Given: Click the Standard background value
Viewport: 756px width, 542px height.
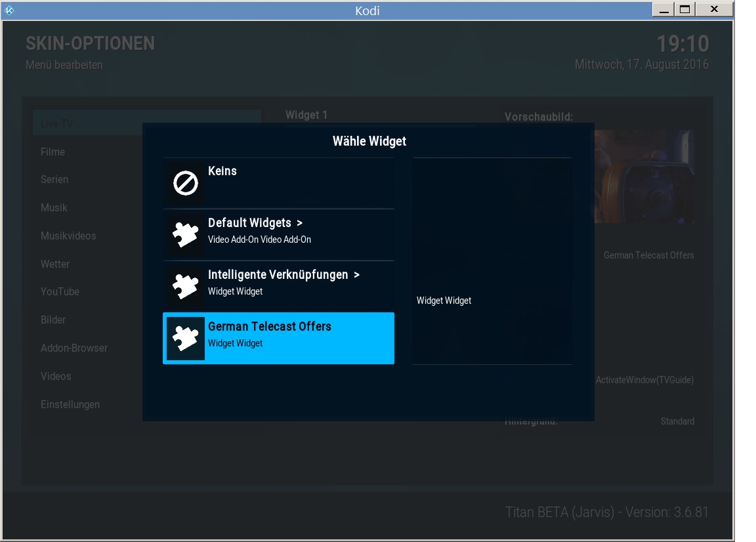Looking at the screenshot, I should [x=677, y=421].
